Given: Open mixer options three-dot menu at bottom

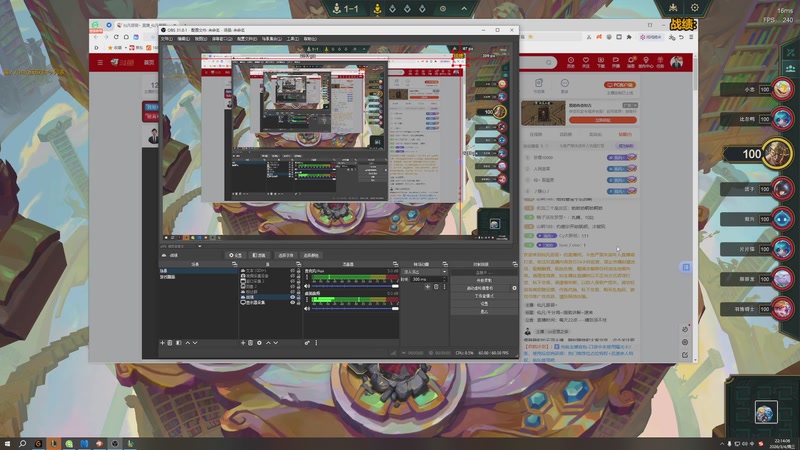Looking at the screenshot, I should (316, 342).
